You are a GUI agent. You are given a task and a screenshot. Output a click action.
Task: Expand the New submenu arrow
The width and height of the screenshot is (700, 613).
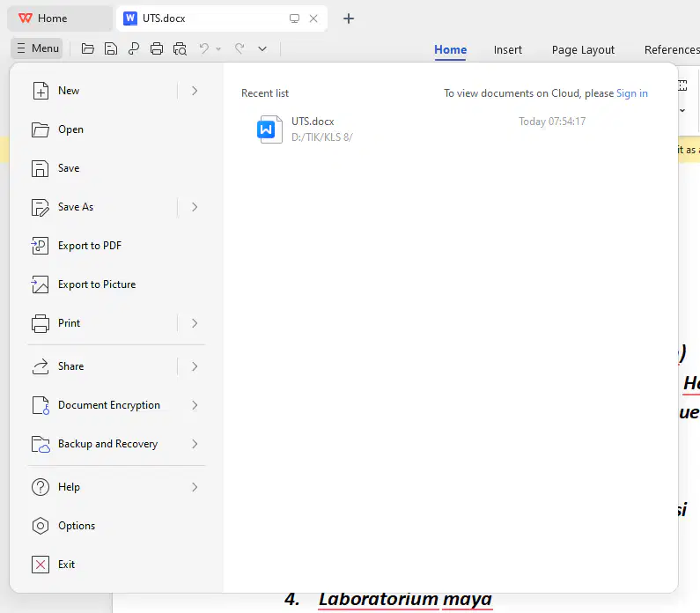(195, 91)
